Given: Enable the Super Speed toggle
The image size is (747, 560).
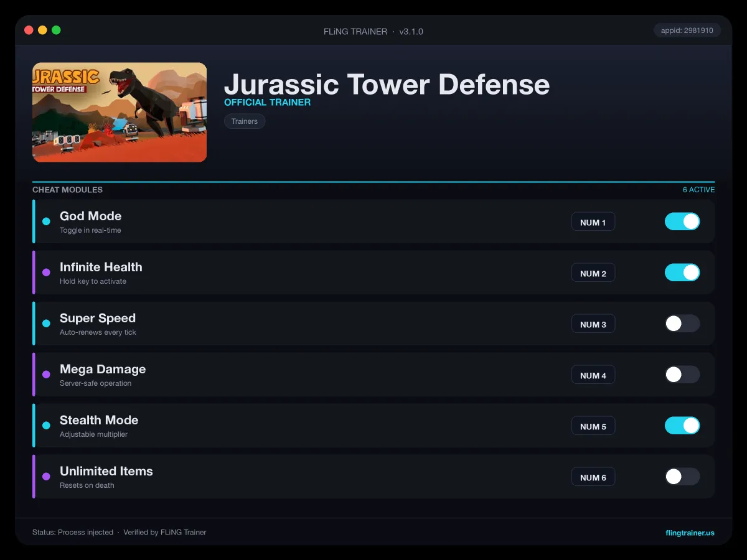Looking at the screenshot, I should 682,324.
